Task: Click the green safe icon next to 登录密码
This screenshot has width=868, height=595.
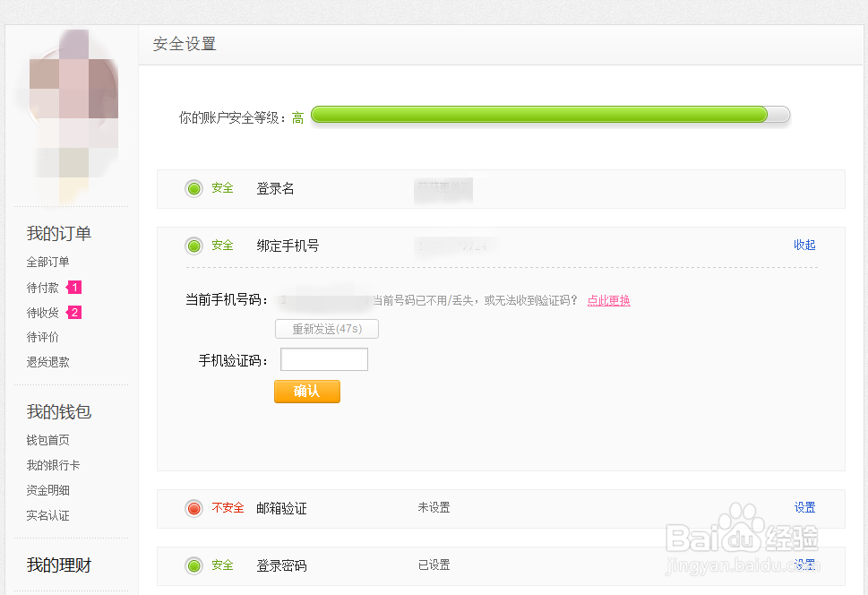Action: pos(194,565)
